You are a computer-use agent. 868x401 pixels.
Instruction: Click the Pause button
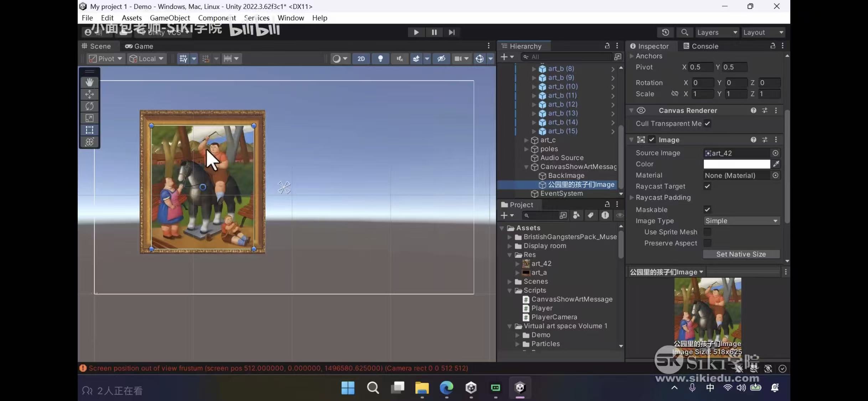pyautogui.click(x=434, y=32)
